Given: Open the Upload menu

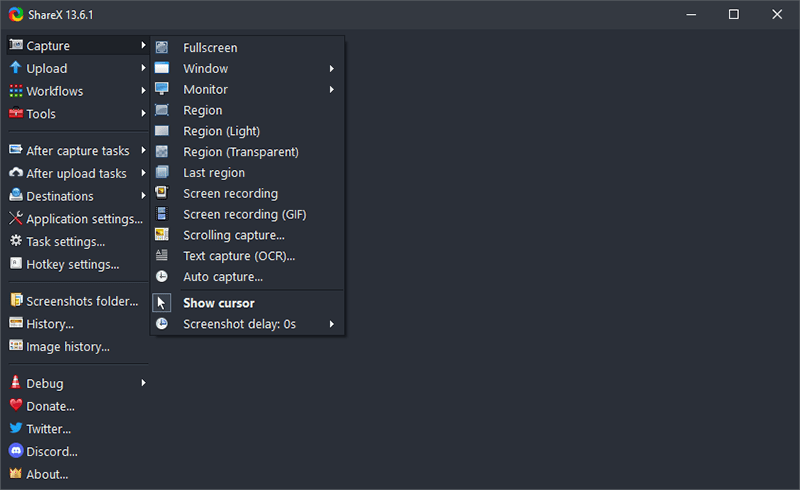Looking at the screenshot, I should tap(47, 69).
